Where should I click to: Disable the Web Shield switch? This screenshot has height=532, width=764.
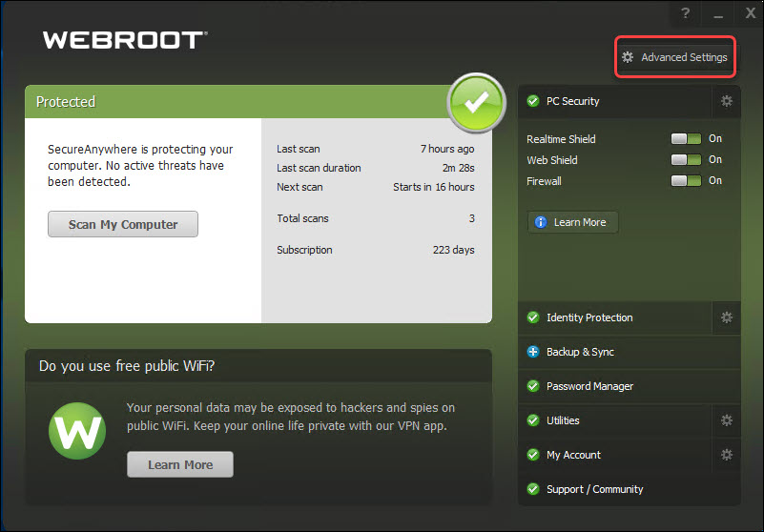(686, 160)
